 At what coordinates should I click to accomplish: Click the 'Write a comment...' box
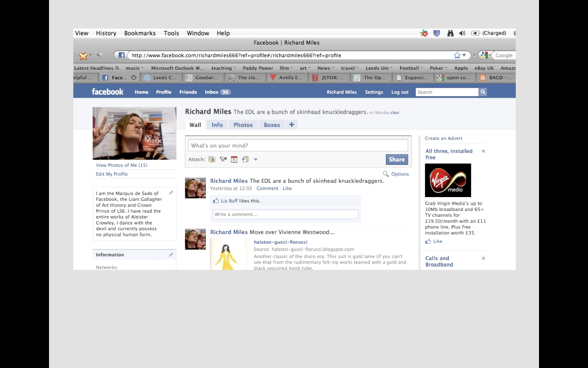point(285,214)
